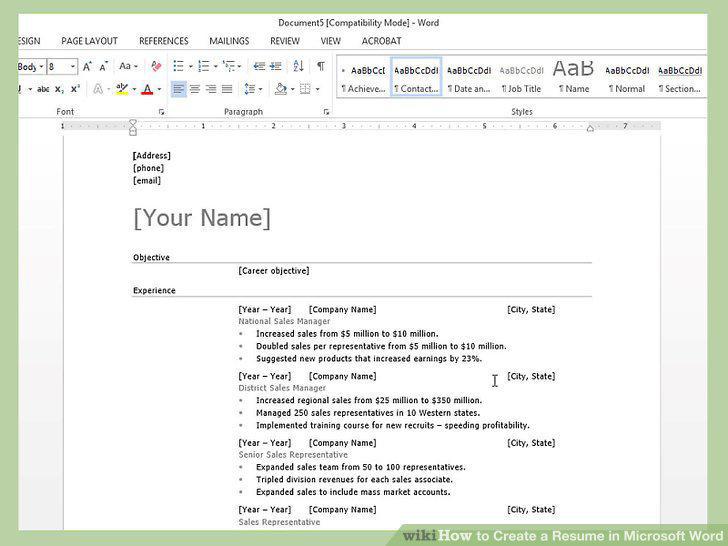The image size is (728, 546).
Task: Click the National Sales Manager job title
Action: [x=284, y=321]
